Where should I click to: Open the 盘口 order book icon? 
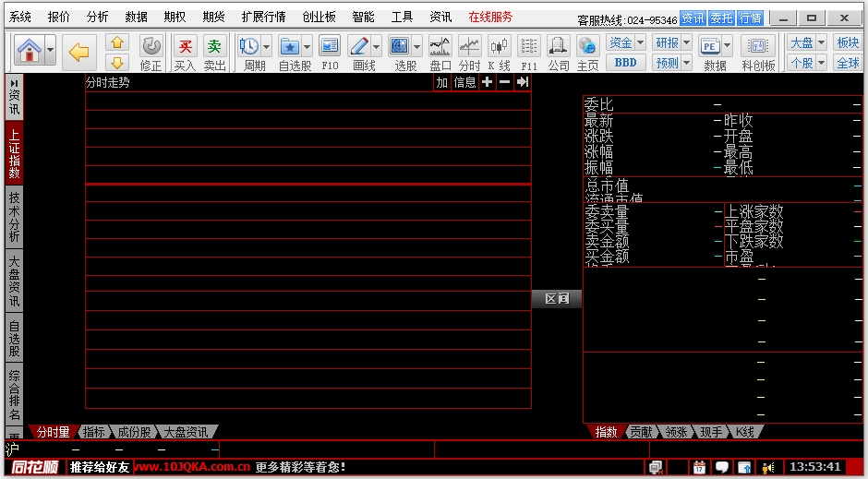(x=440, y=46)
